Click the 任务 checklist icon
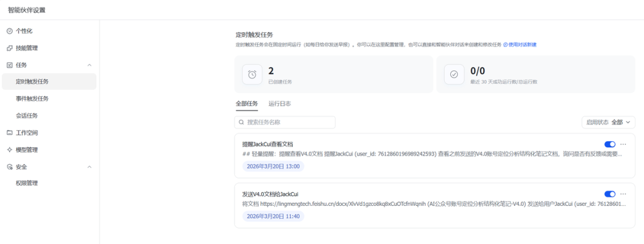 coord(10,65)
